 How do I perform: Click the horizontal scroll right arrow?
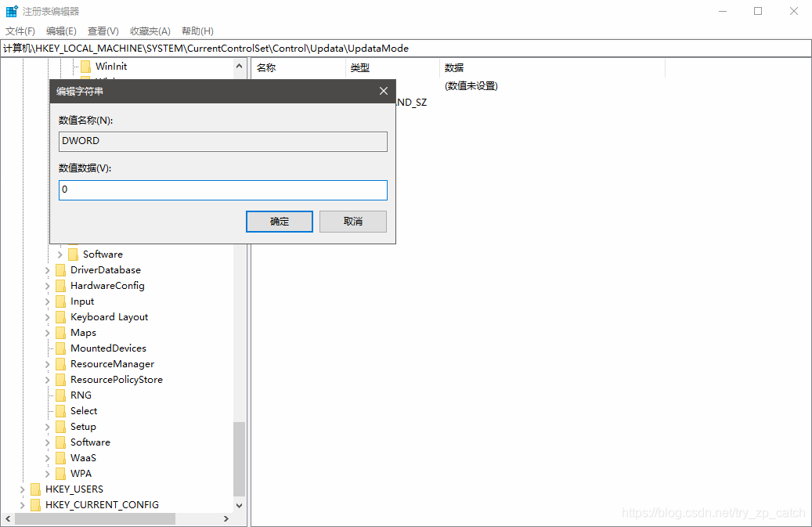[226, 518]
